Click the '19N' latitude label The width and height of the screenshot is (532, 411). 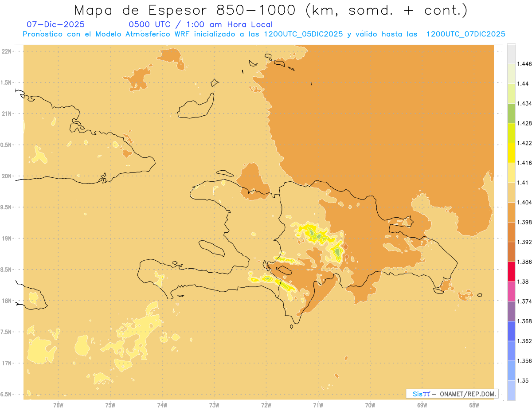pos(7,239)
